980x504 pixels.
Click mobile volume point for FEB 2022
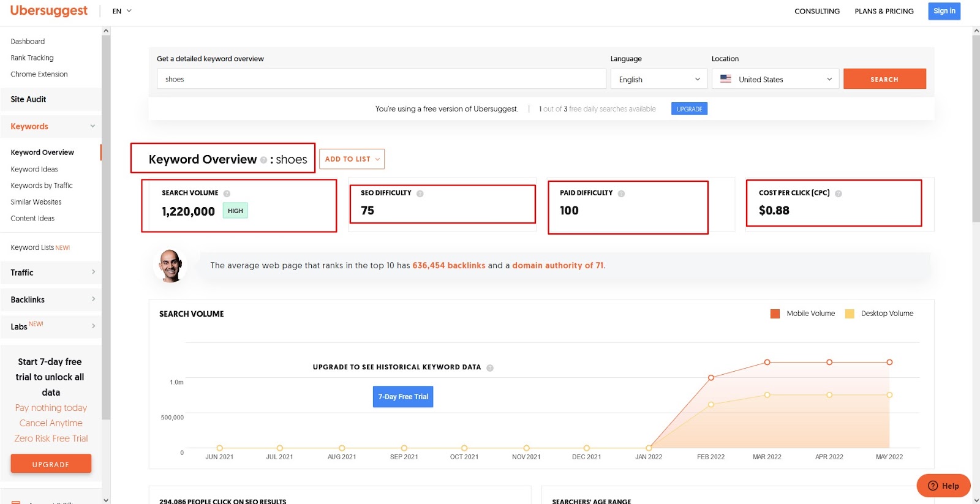711,378
